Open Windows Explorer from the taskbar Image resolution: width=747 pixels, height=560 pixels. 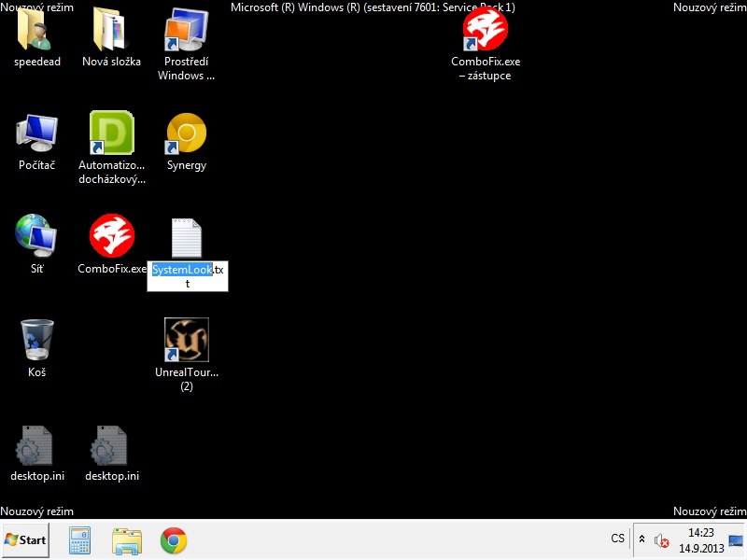[127, 541]
